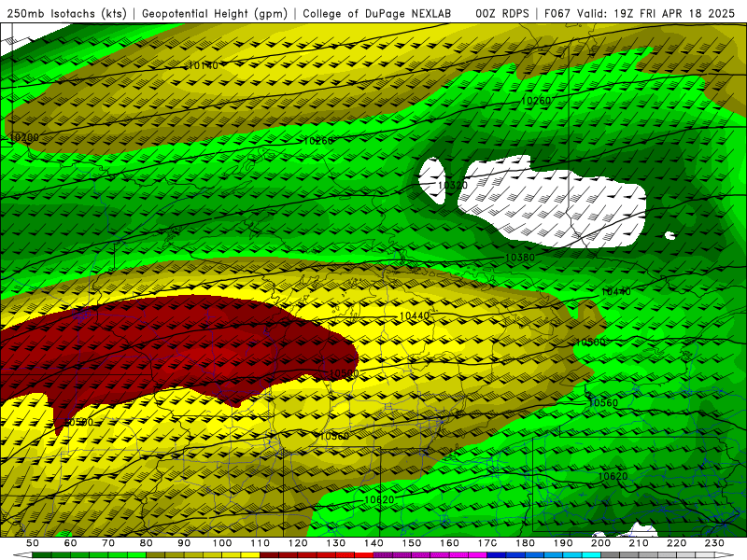Click the left arrow end of color bar
This screenshot has height=560, width=747.
[22, 555]
